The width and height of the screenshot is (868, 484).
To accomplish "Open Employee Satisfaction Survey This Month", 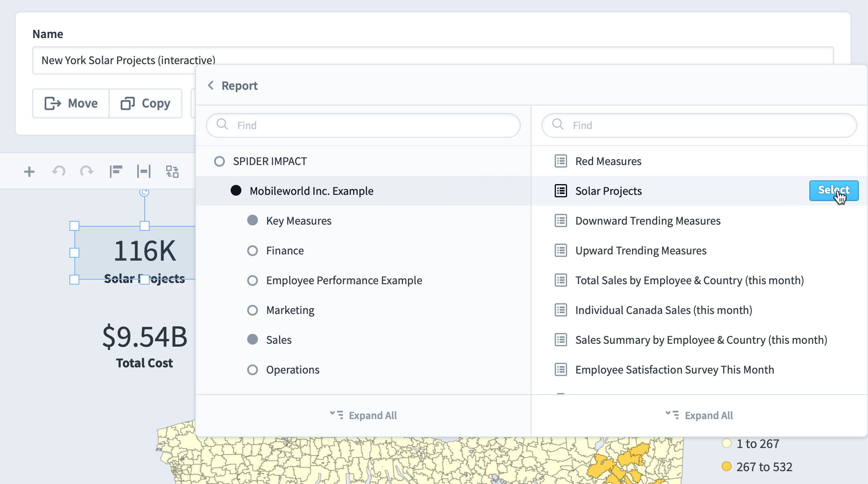I will coord(699,369).
